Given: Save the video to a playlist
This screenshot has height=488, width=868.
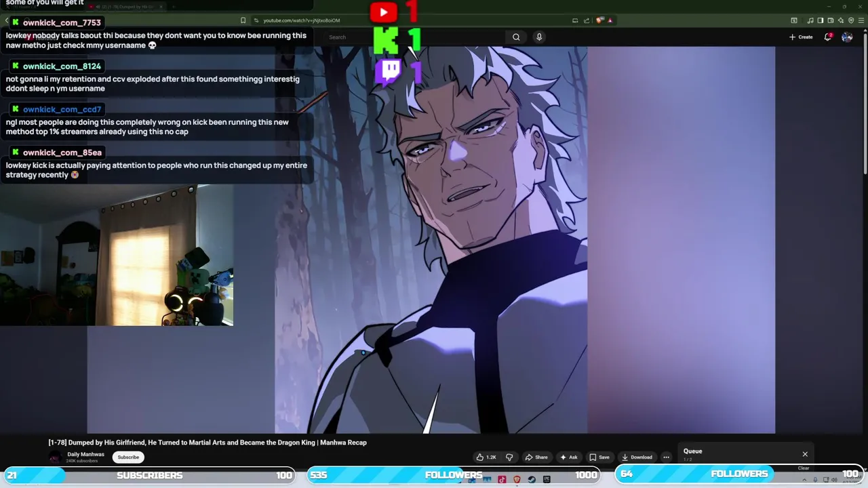Looking at the screenshot, I should 599,457.
